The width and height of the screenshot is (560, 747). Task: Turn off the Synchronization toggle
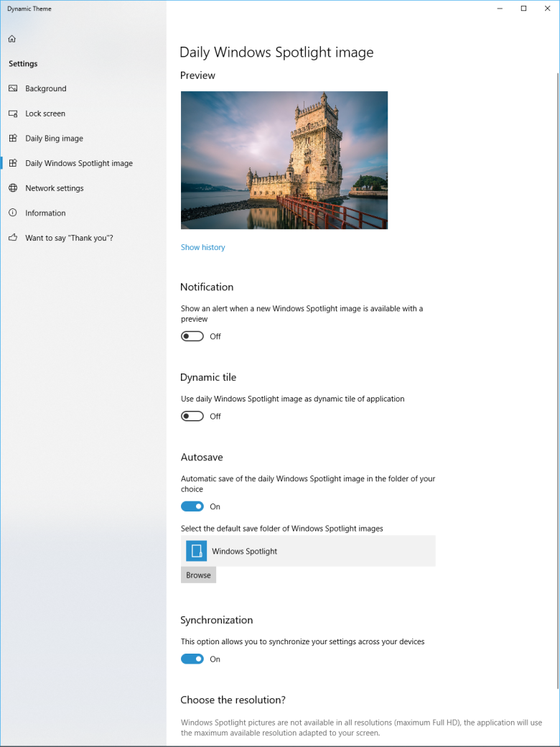[192, 659]
